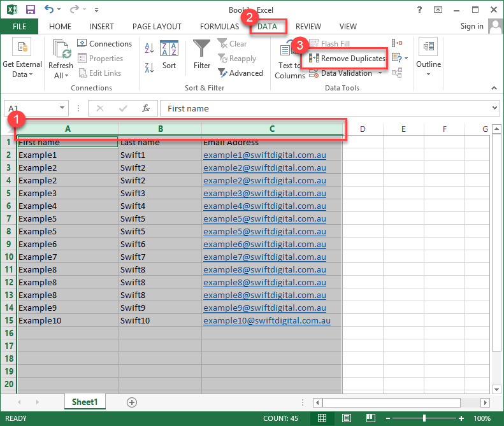Click the Undo arrow icon
This screenshot has width=504, height=426.
(49, 9)
